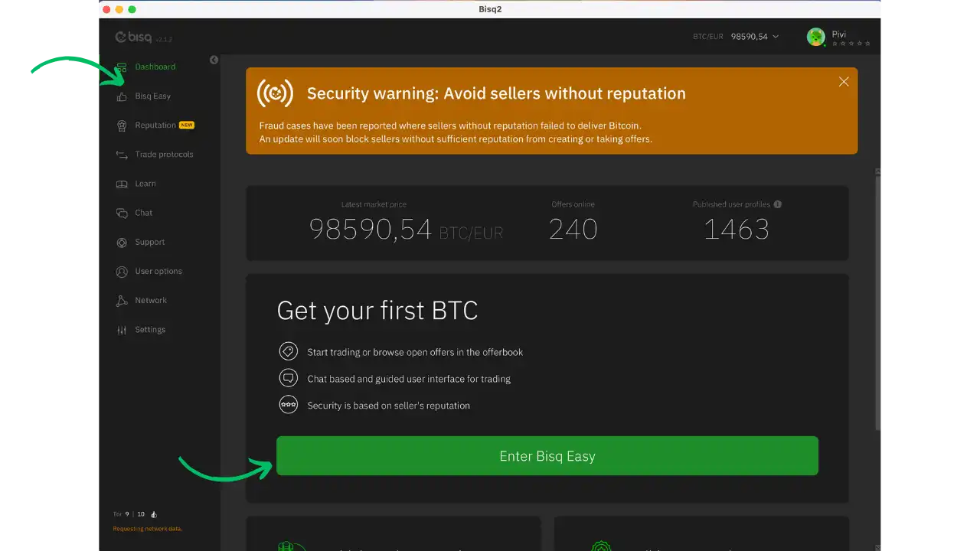The width and height of the screenshot is (980, 551).
Task: Click the Settings sliders icon
Action: tap(122, 330)
